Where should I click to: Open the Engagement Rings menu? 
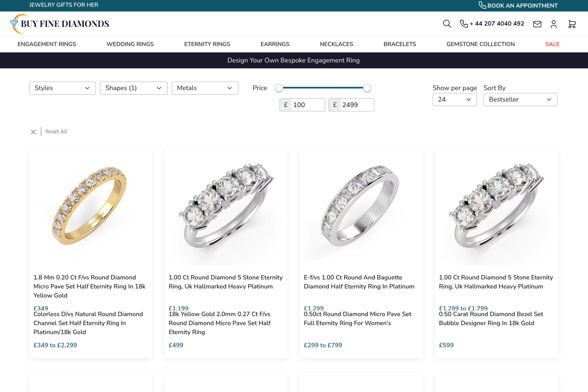(47, 44)
